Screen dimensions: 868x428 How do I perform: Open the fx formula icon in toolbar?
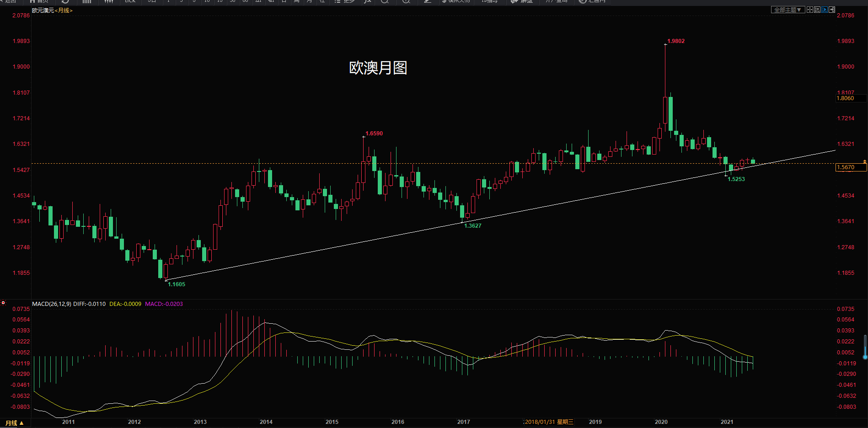point(367,1)
